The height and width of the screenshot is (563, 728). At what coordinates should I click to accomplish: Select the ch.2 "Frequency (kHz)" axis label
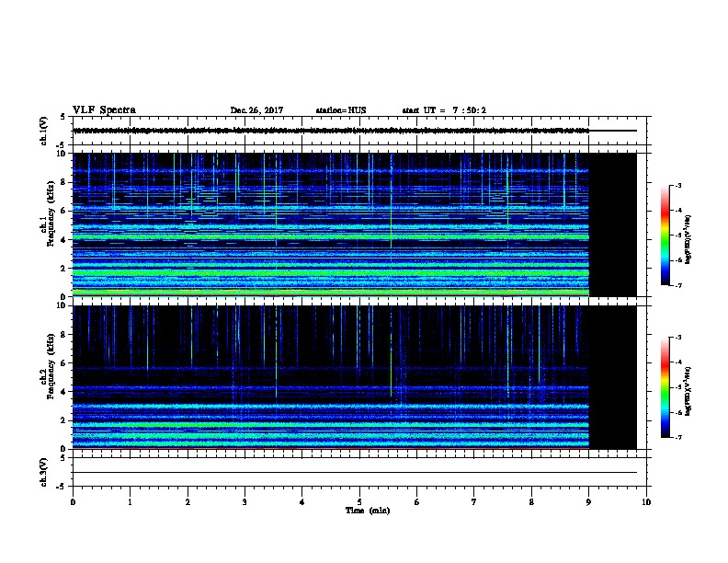(51, 367)
